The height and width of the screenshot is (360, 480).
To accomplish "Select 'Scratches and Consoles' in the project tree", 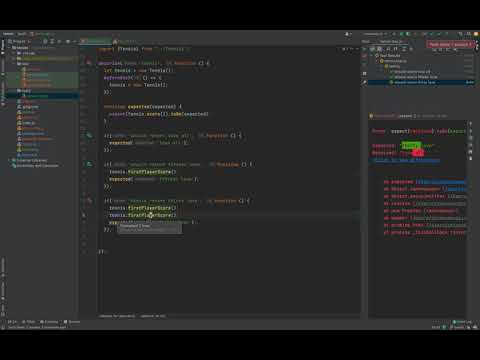I will (37, 166).
